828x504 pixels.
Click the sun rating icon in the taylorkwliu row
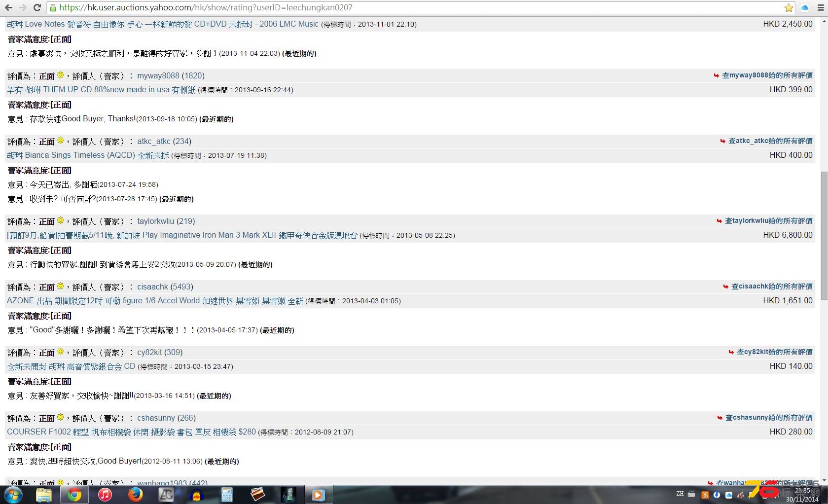tap(60, 220)
